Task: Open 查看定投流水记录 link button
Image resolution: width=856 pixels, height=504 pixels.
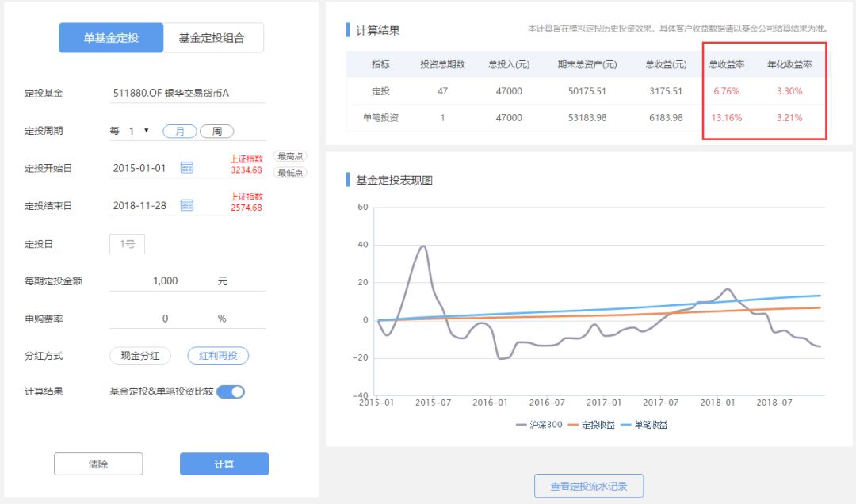Action: point(589,486)
